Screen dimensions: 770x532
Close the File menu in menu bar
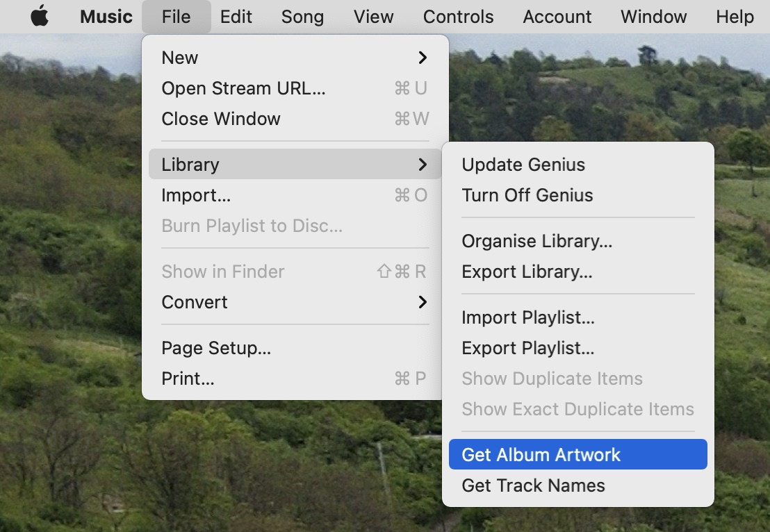click(x=177, y=17)
